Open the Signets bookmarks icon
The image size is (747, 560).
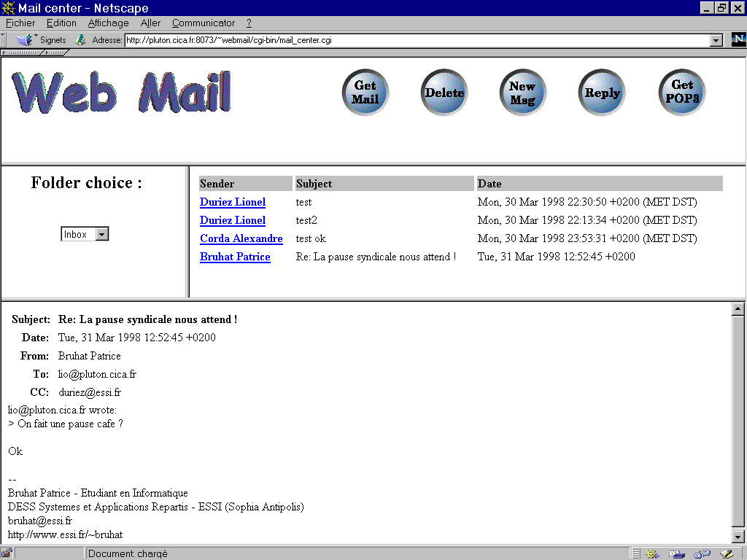pyautogui.click(x=26, y=40)
